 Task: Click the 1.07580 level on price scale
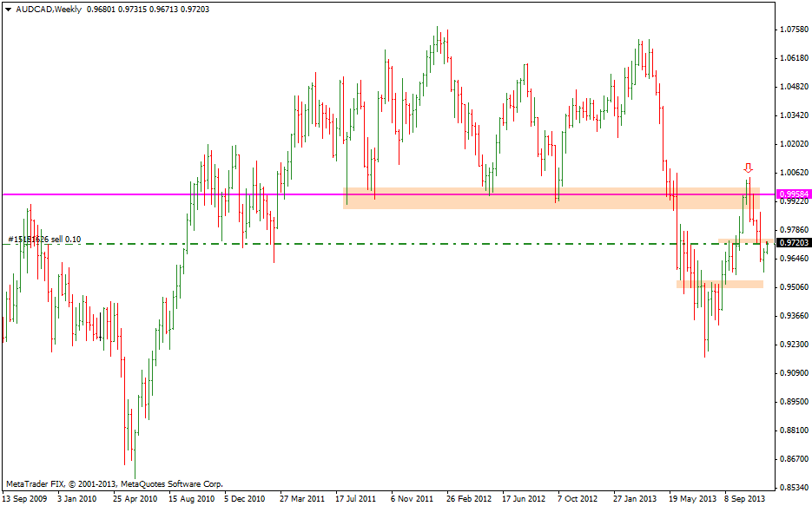click(792, 30)
